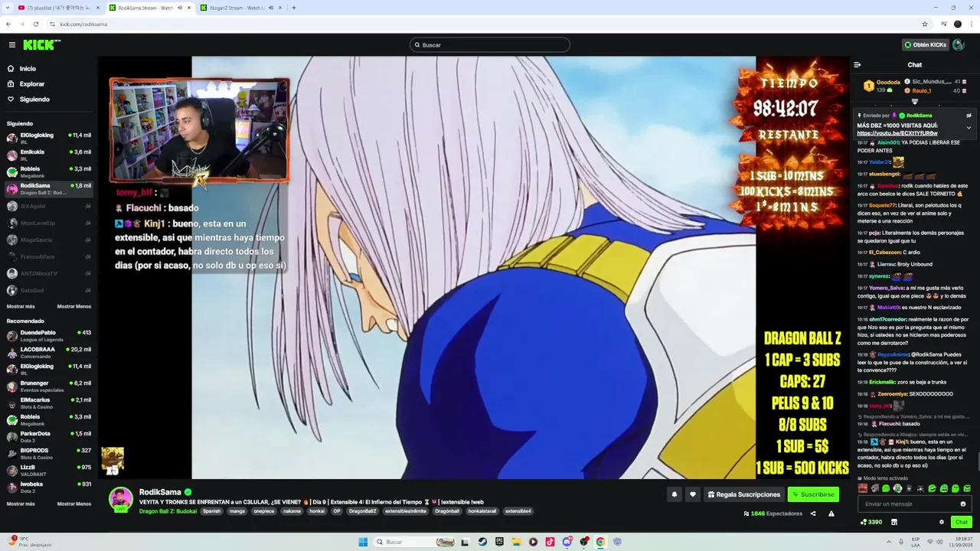
Task: Open ParkerDota recommended channel
Action: pyautogui.click(x=49, y=436)
